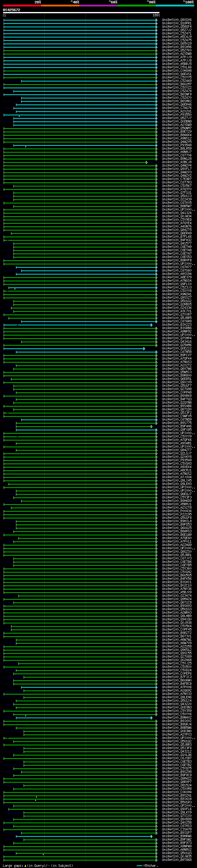This screenshot has height=868, width=197.
Task: Click hit label UniRef100_A9SS94
Action: 177,274
